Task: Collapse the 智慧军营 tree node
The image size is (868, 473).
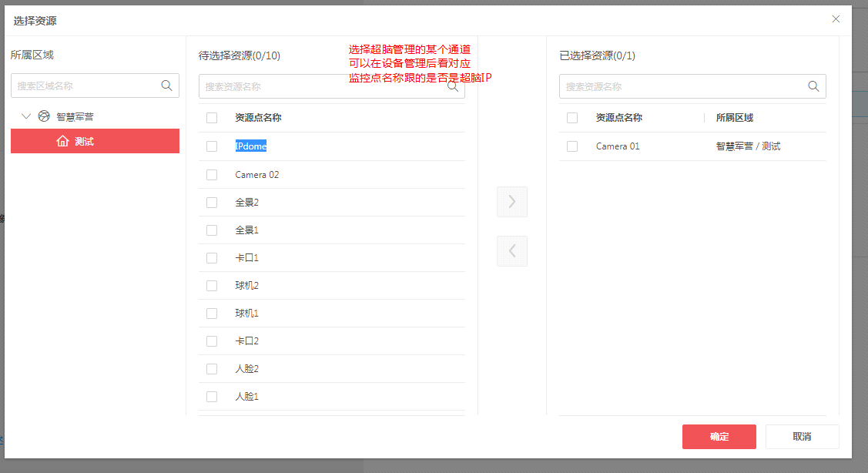Action: point(25,116)
